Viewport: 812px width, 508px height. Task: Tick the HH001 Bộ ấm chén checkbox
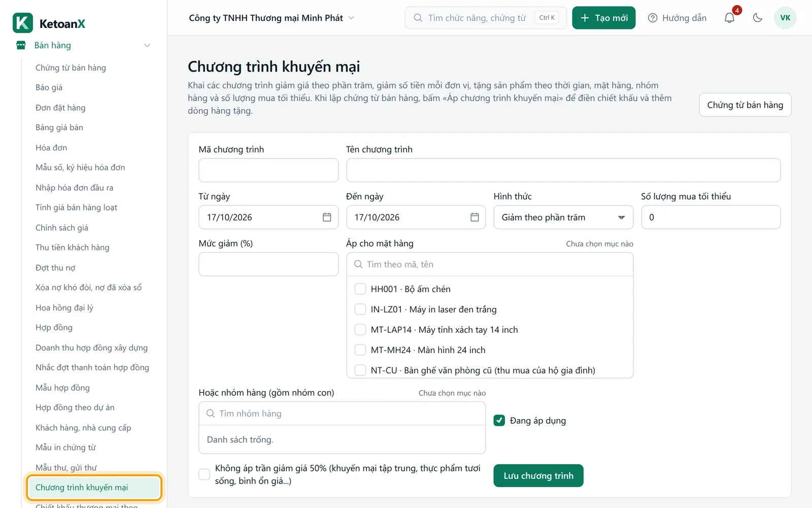coord(360,289)
